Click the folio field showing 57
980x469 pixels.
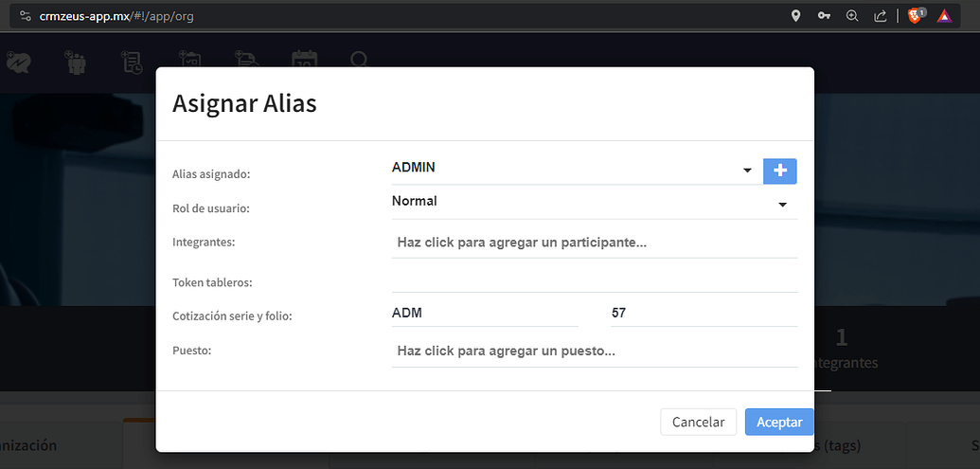tap(703, 313)
